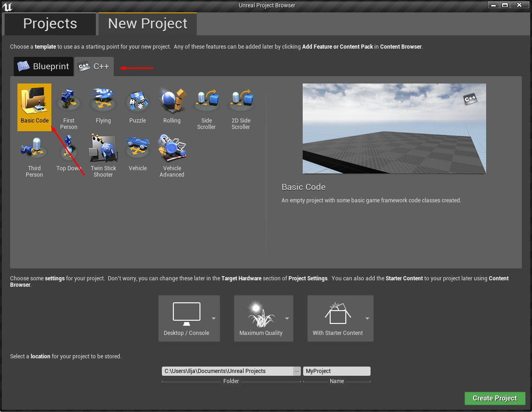Expand the Maximum Quality graphics dropdown
Screen dimensions: 532x412
coord(264,318)
